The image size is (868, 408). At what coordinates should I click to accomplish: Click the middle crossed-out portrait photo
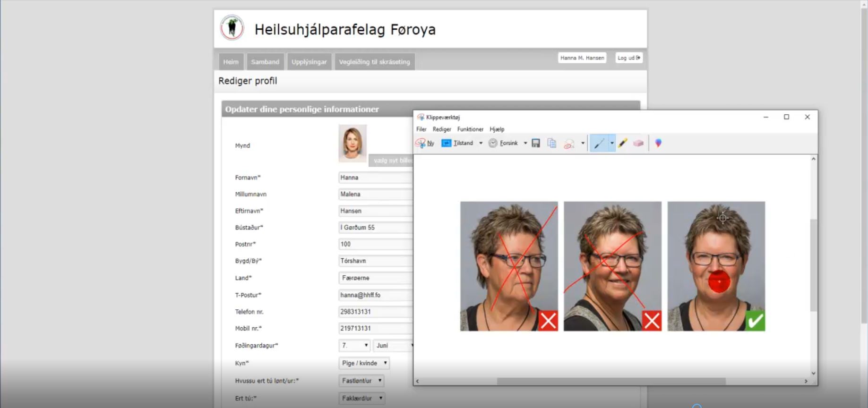[x=612, y=266]
